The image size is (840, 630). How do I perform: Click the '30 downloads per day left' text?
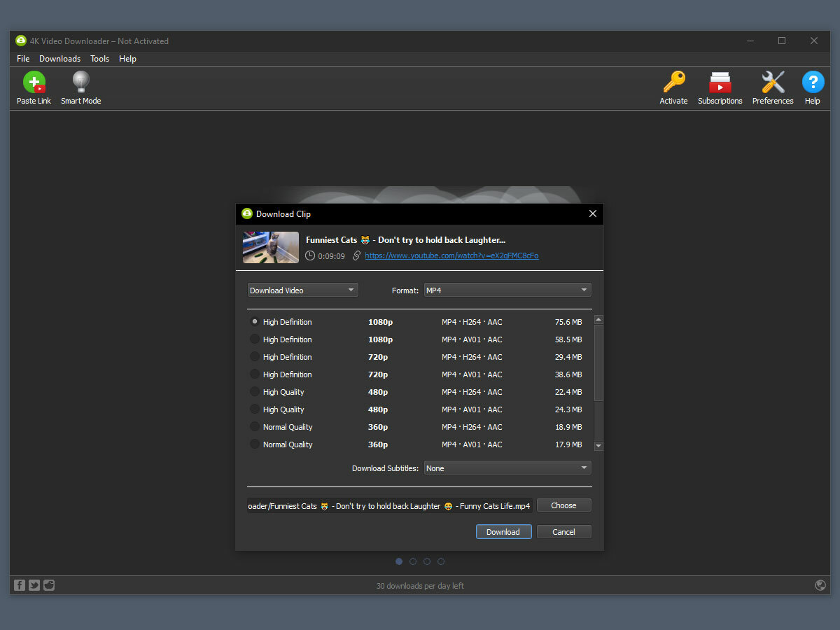pos(420,586)
